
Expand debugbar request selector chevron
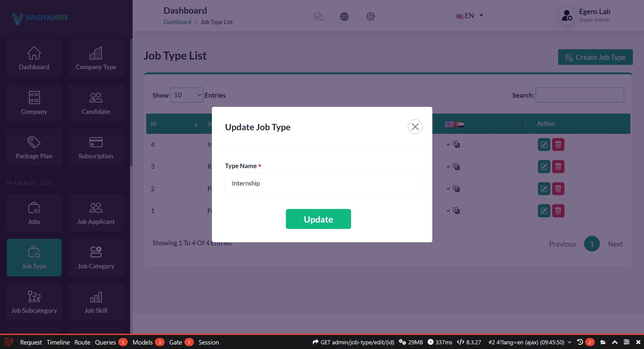[569, 342]
